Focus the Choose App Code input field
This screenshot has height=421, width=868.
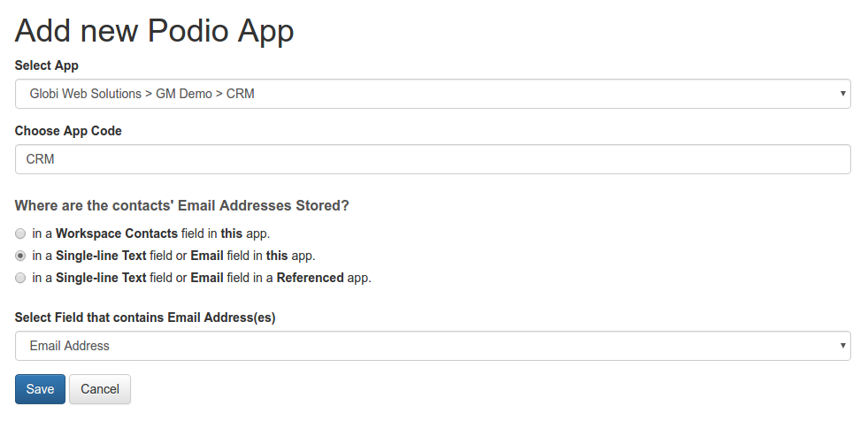click(433, 159)
